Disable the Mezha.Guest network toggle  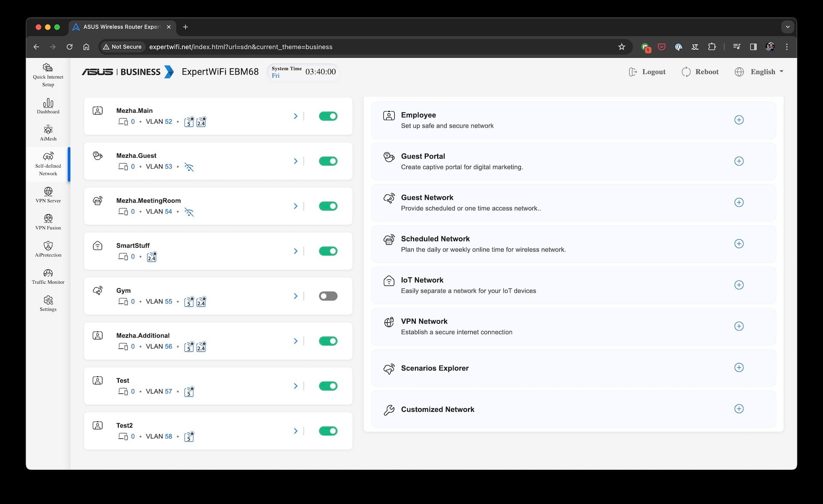point(328,161)
